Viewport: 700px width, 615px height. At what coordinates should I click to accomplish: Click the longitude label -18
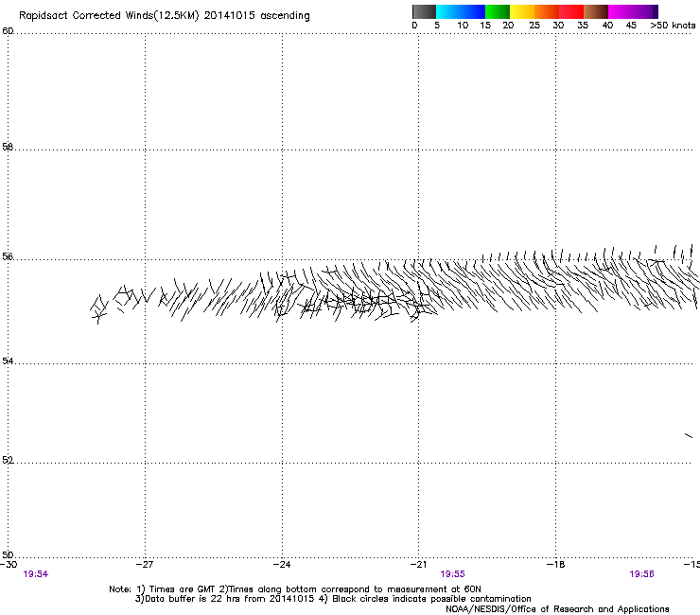[555, 565]
